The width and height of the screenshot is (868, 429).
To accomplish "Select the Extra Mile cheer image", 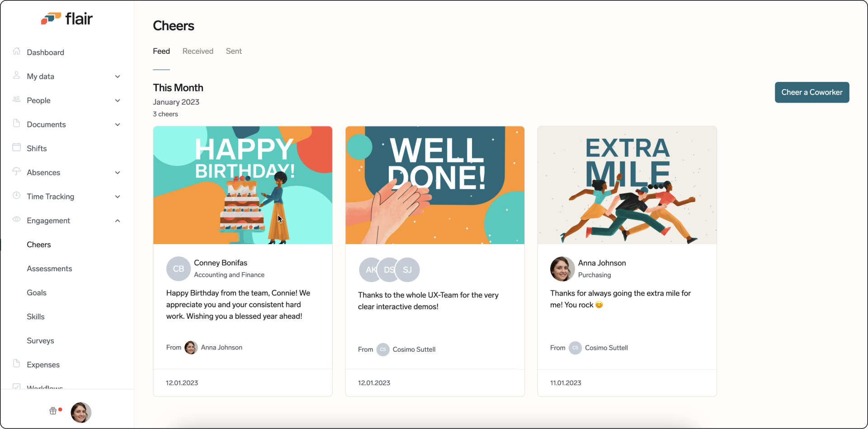I will tap(627, 185).
